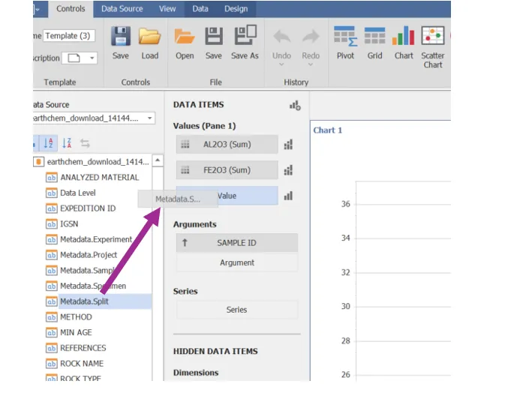Click the HIDDEN DATA ITEMS heading

point(215,351)
